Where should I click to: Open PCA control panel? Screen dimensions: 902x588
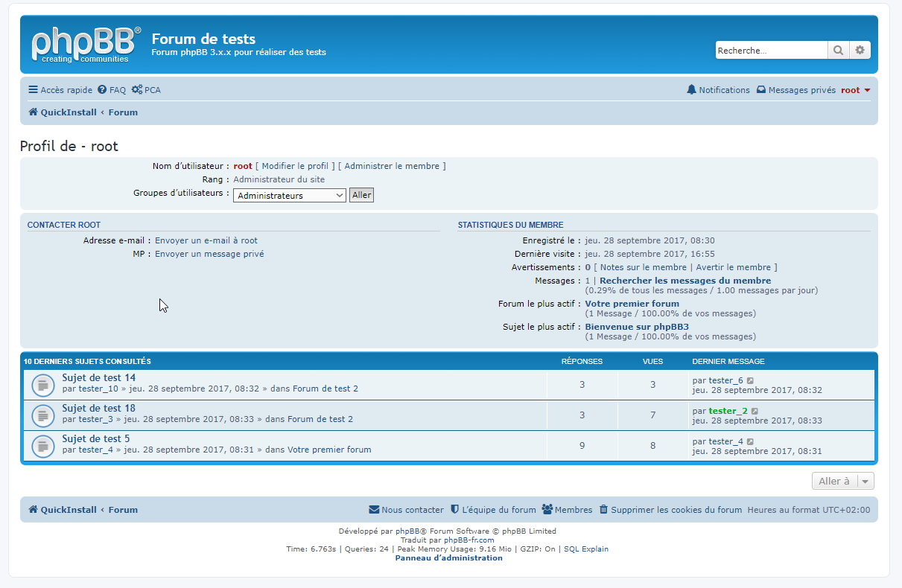pyautogui.click(x=146, y=90)
